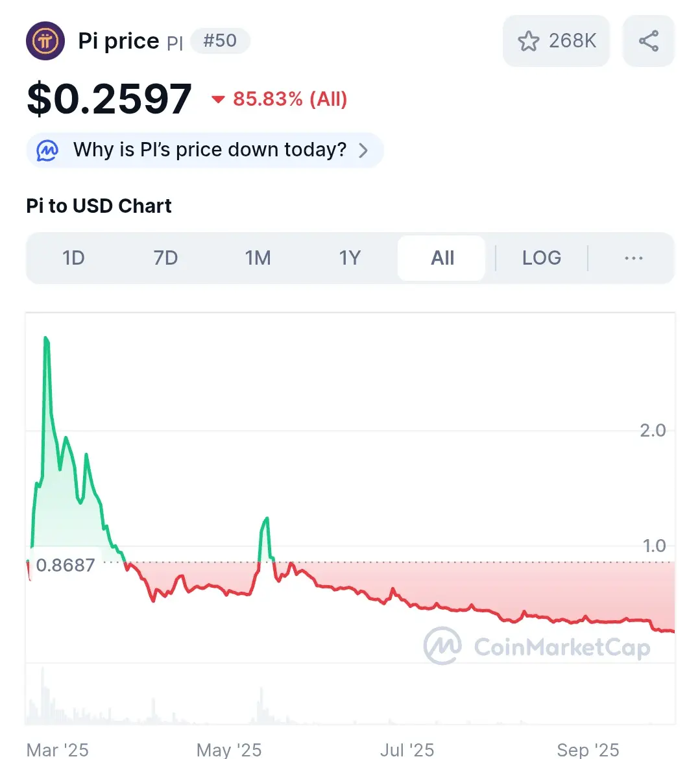Click the red down-triangle price change indicator
Image resolution: width=700 pixels, height=759 pixels.
point(219,99)
